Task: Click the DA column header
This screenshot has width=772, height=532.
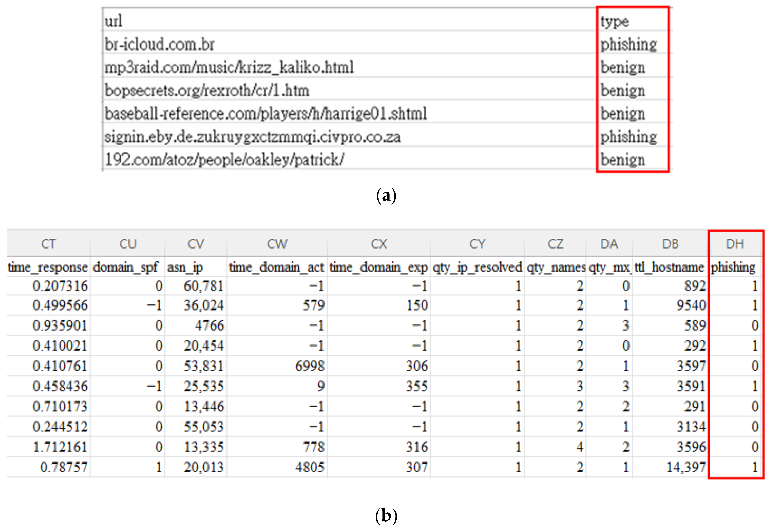Action: [x=609, y=244]
